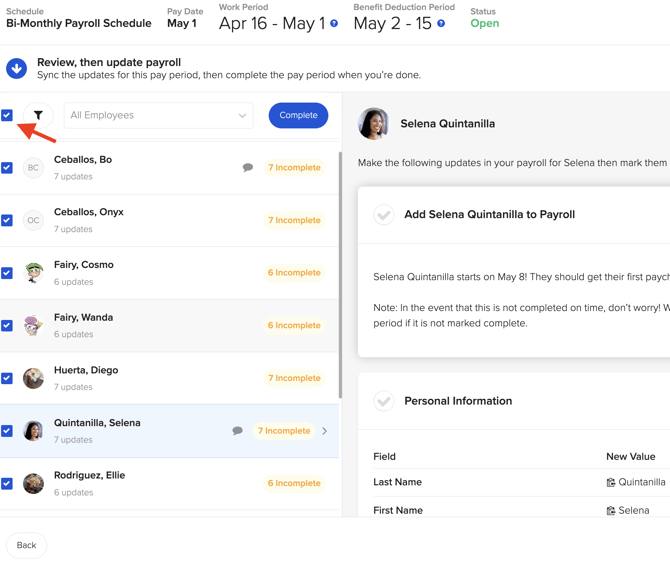The image size is (670, 561).
Task: Open the All Employees dropdown
Action: point(158,116)
